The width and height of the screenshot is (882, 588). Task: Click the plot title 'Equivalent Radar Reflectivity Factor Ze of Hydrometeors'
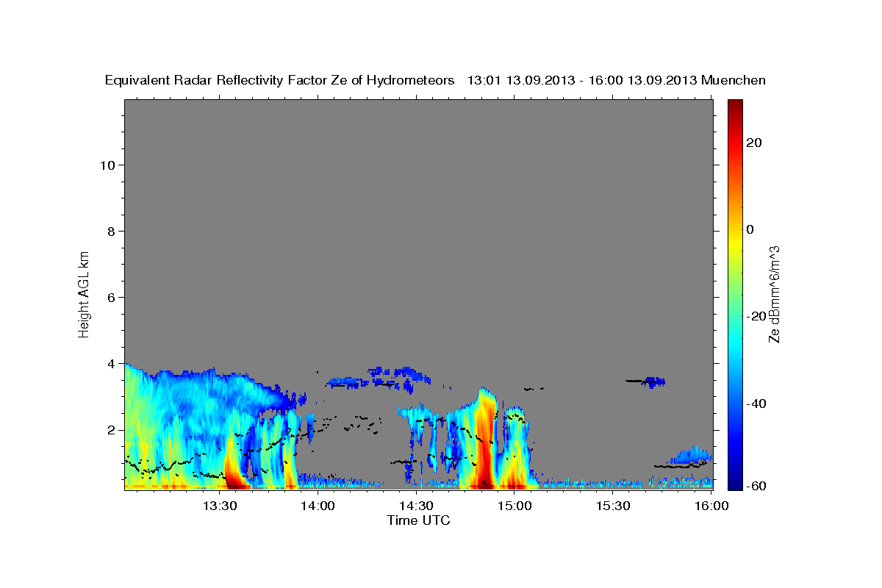[x=280, y=81]
